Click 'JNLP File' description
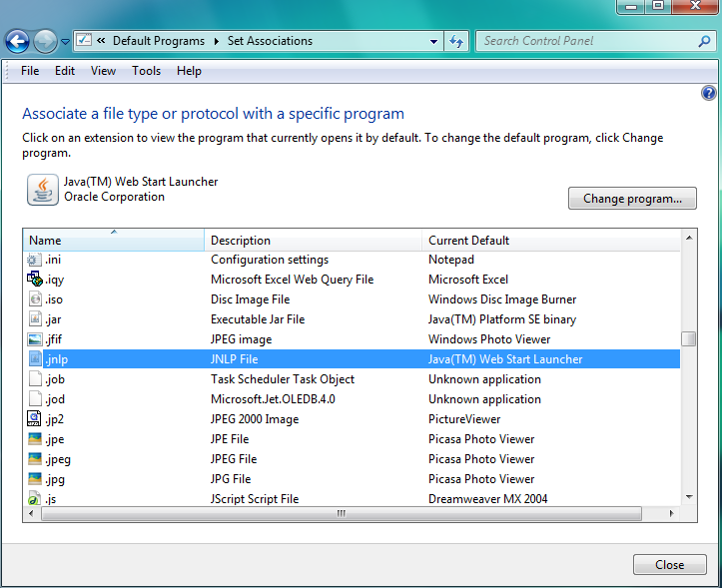Screen dimensions: 722x588 [x=234, y=359]
